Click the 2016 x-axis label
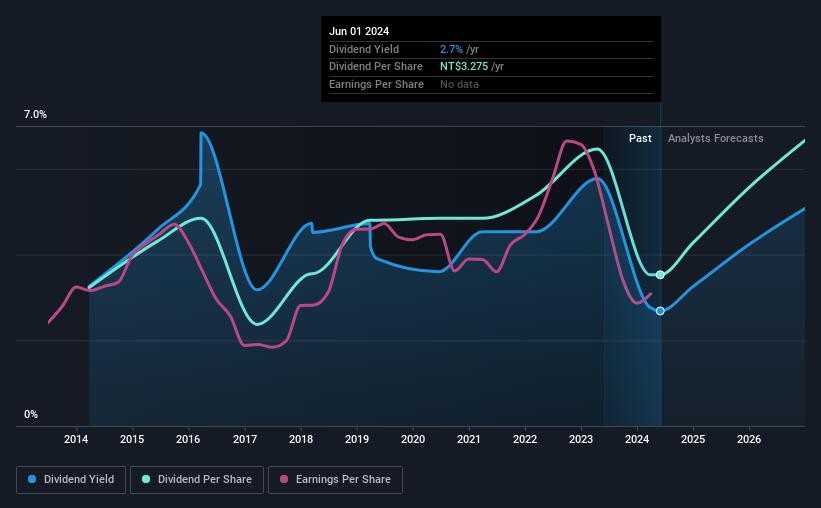The image size is (821, 508). coord(188,439)
